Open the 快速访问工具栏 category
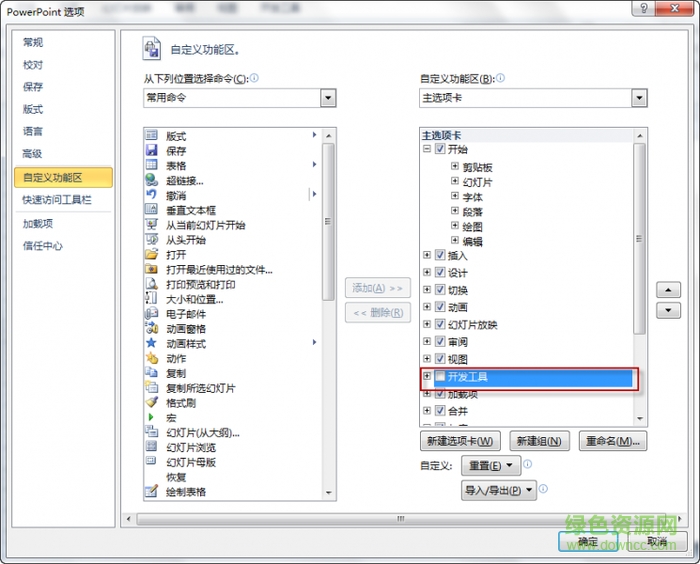The height and width of the screenshot is (564, 700). tap(57, 200)
